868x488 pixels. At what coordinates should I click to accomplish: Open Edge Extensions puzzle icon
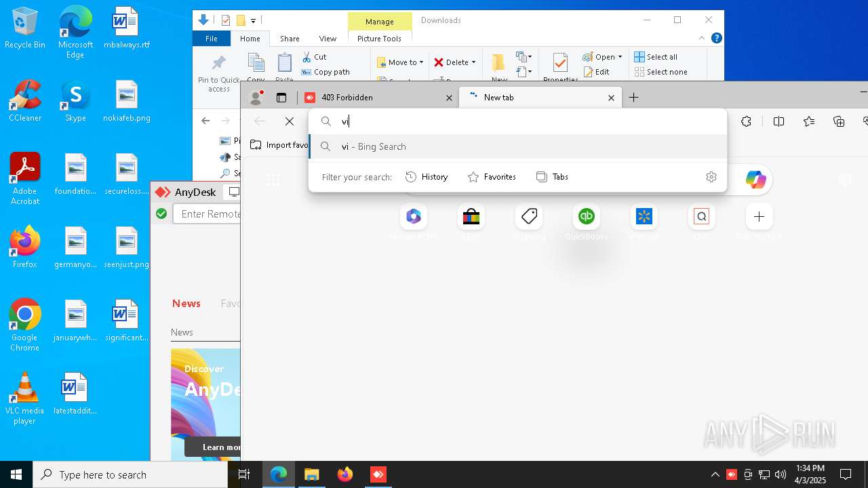[x=746, y=121]
